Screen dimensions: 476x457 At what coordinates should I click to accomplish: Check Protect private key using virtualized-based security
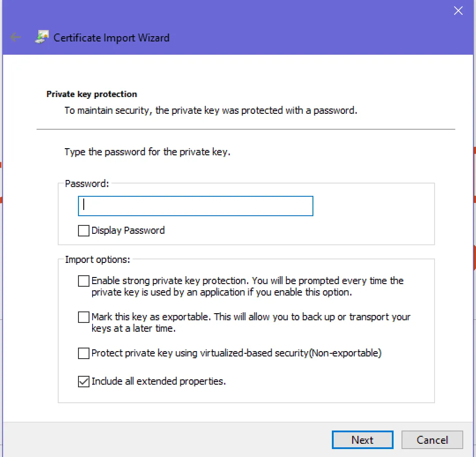click(83, 353)
